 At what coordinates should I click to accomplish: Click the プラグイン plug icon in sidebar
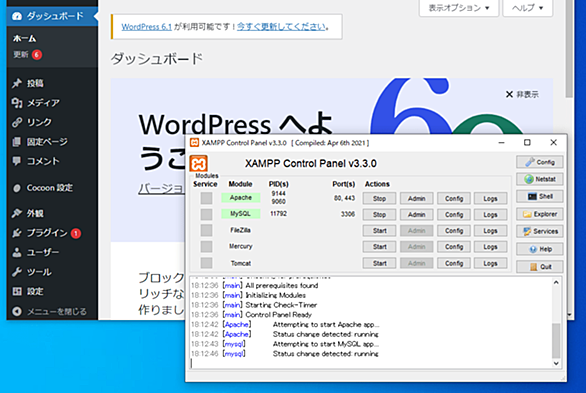coord(17,233)
